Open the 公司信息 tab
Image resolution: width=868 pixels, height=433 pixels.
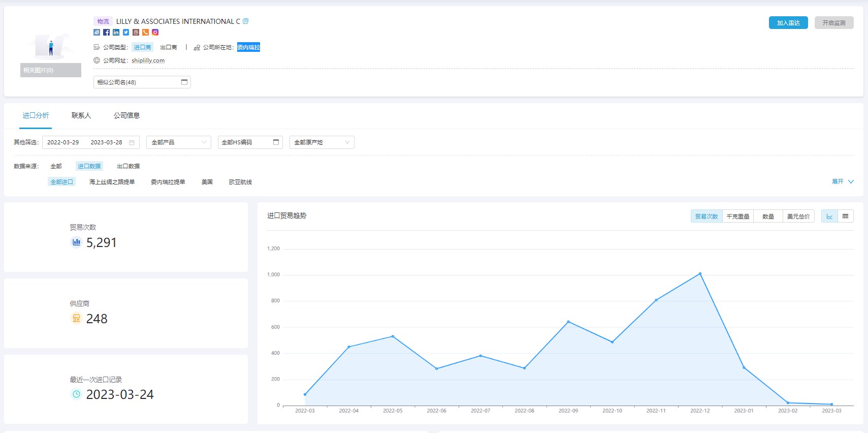(x=127, y=115)
